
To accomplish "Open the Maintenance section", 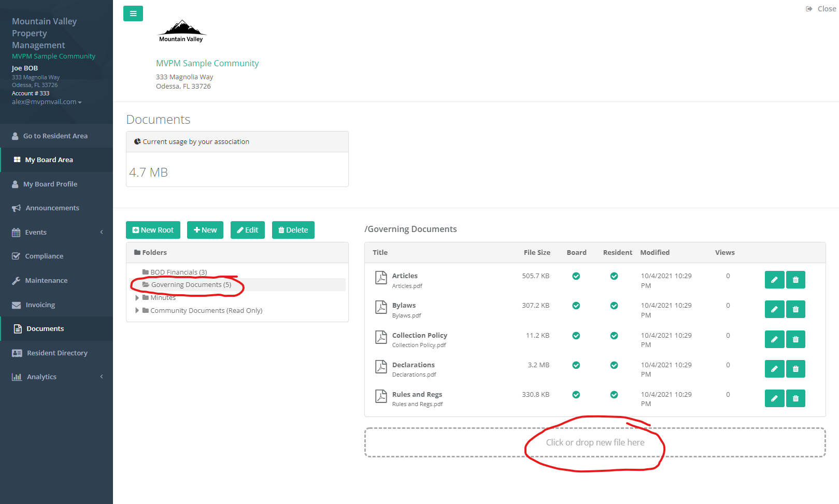I will 56,280.
